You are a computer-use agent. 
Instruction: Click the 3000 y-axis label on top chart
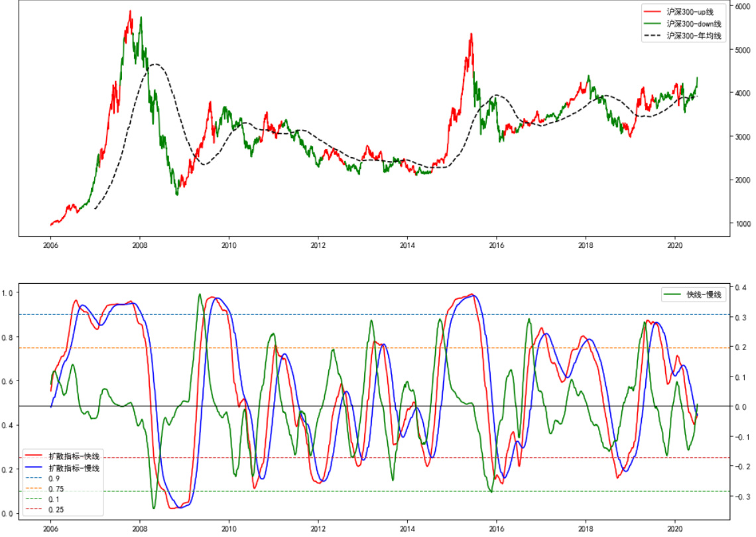[742, 137]
